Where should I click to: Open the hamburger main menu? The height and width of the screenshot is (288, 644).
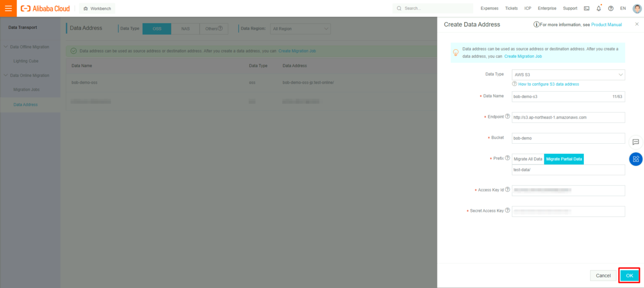[x=8, y=8]
